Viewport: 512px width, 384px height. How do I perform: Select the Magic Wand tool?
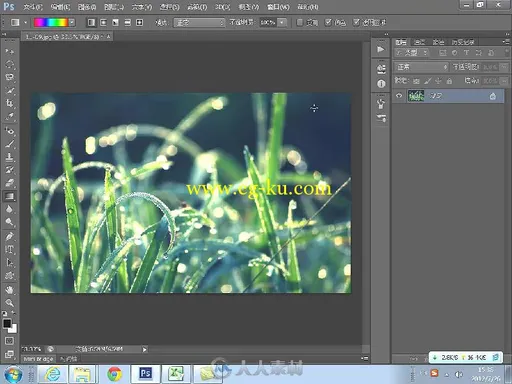coord(10,90)
